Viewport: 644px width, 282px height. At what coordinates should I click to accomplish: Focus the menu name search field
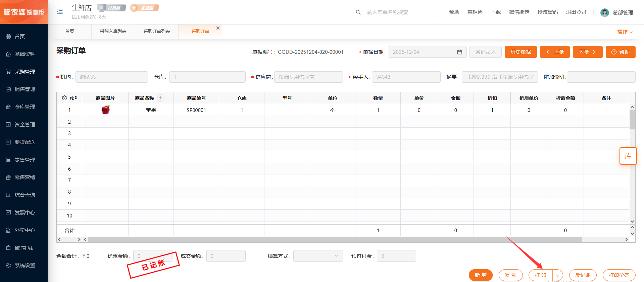click(x=401, y=12)
